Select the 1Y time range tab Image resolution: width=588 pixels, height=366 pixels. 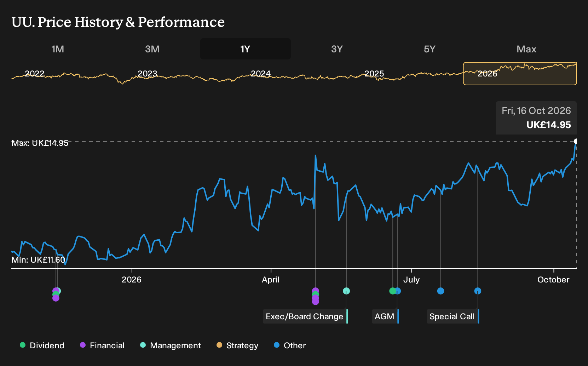point(246,49)
